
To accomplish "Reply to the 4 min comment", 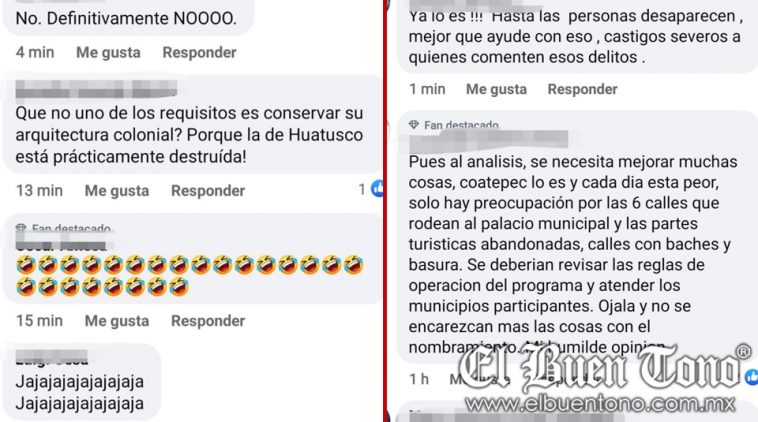I will point(199,52).
